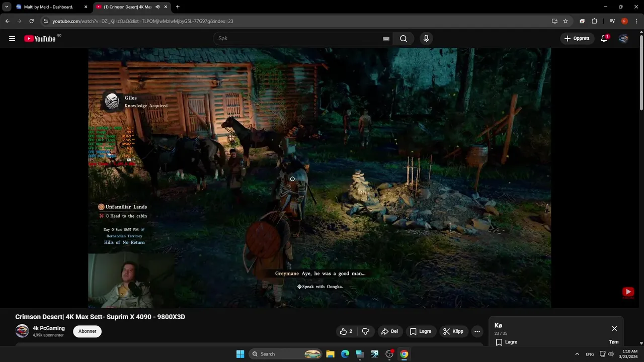Open the Chrome three-dot menu
Image resolution: width=644 pixels, height=362 pixels.
point(636,21)
